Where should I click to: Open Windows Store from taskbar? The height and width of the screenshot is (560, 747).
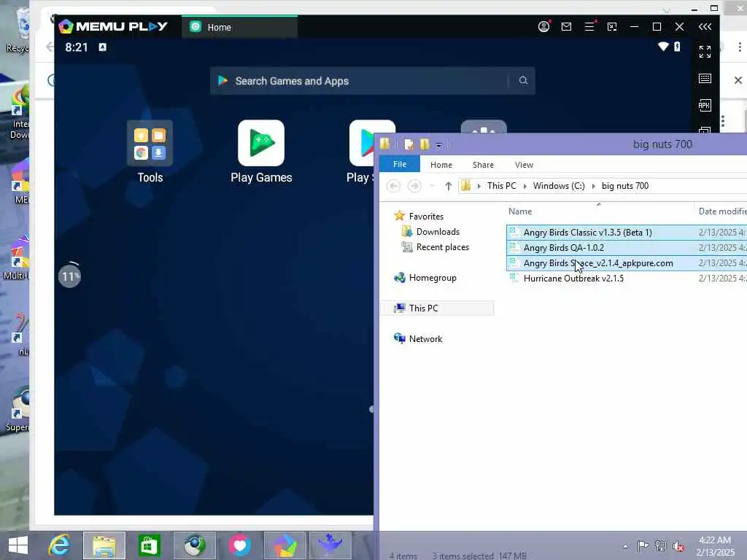pyautogui.click(x=149, y=545)
